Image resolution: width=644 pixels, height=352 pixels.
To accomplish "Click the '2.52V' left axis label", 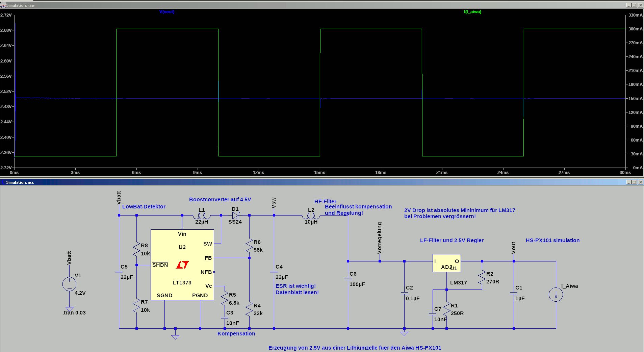I will pyautogui.click(x=6, y=92).
